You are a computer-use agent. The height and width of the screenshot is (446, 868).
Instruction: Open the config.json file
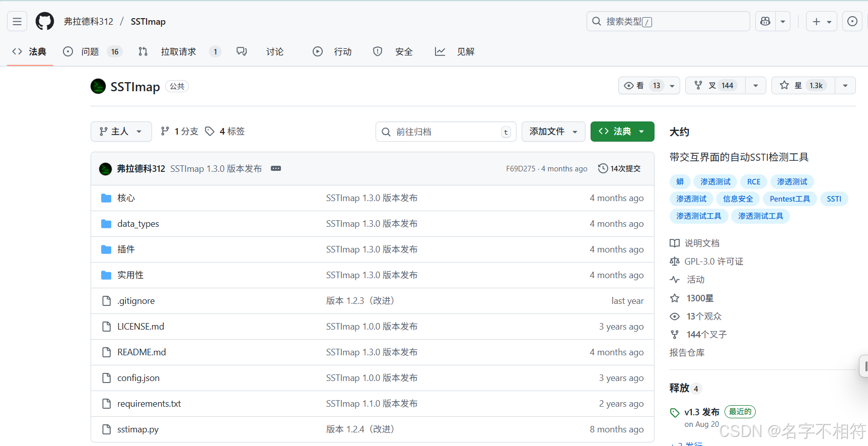click(138, 378)
